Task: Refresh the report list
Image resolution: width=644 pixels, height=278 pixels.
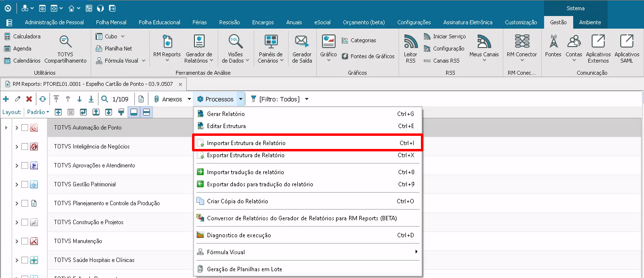Action: (43, 99)
